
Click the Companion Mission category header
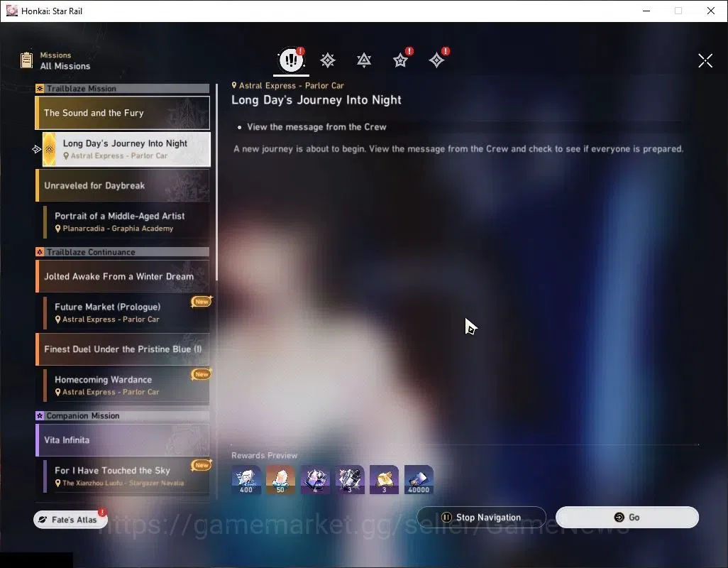[x=123, y=415]
